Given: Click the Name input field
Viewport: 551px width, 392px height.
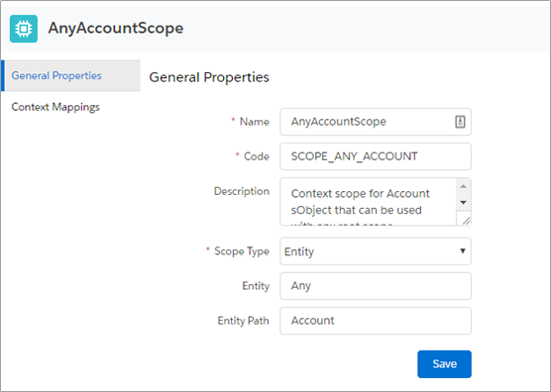Looking at the screenshot, I should pos(376,122).
